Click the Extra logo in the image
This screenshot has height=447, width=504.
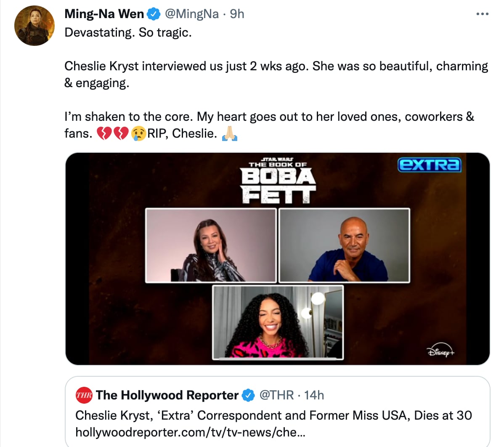pos(429,165)
